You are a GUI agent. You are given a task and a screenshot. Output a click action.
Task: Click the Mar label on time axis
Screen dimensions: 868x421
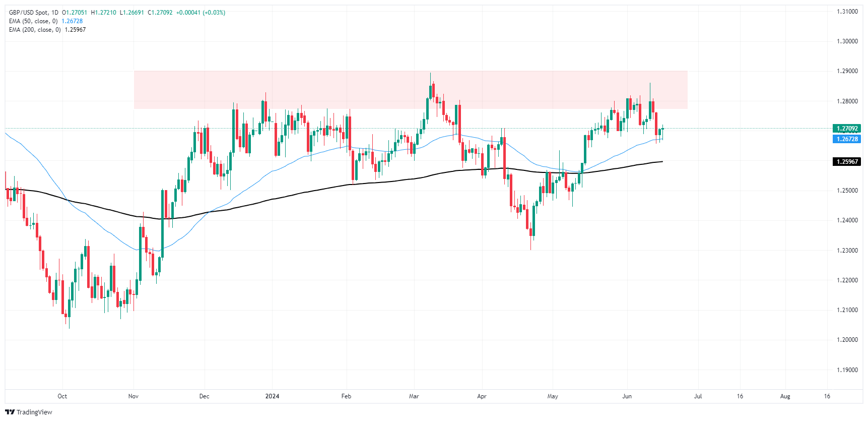coord(414,396)
